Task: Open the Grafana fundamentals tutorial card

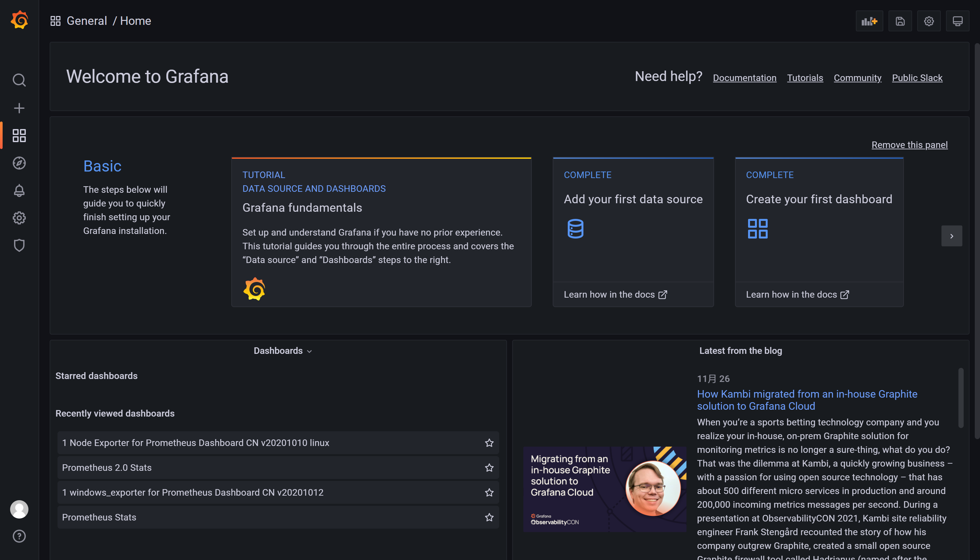Action: 382,232
